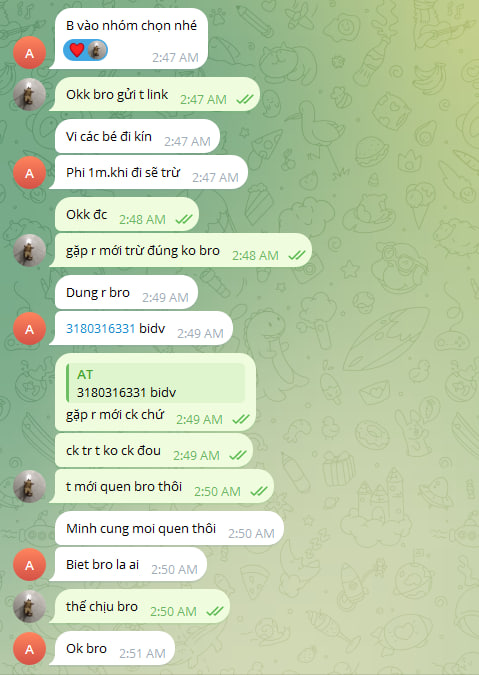Click read checkmarks on 'Okk đc' message

click(x=184, y=220)
